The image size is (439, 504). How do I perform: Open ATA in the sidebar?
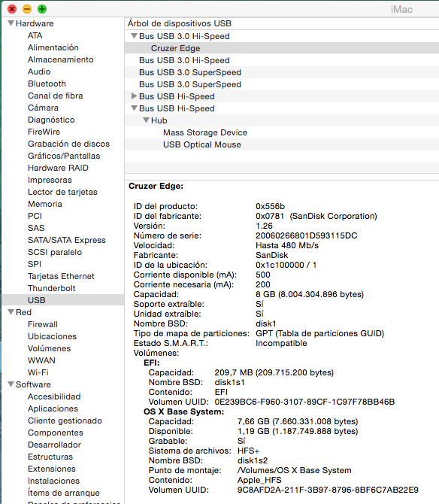pos(35,35)
